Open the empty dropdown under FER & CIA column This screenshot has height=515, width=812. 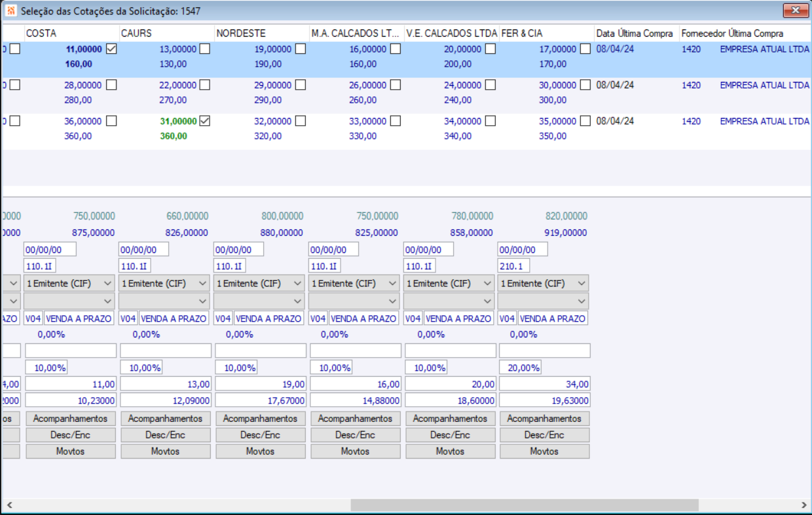click(543, 301)
